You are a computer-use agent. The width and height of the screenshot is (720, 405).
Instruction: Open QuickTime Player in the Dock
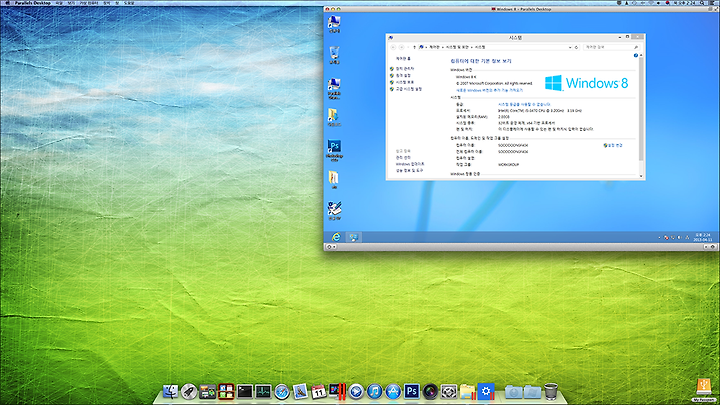356,392
